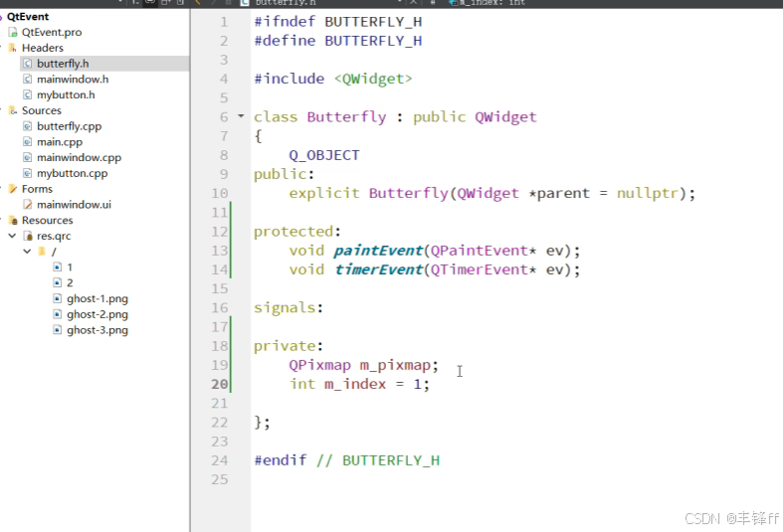783x532 pixels.
Task: Click the image icon beside resource 2
Action: pos(58,283)
